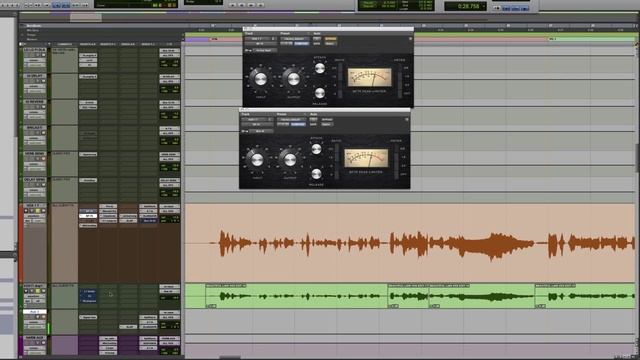
Task: Open clip gain icon on second green clip
Action: point(393,305)
